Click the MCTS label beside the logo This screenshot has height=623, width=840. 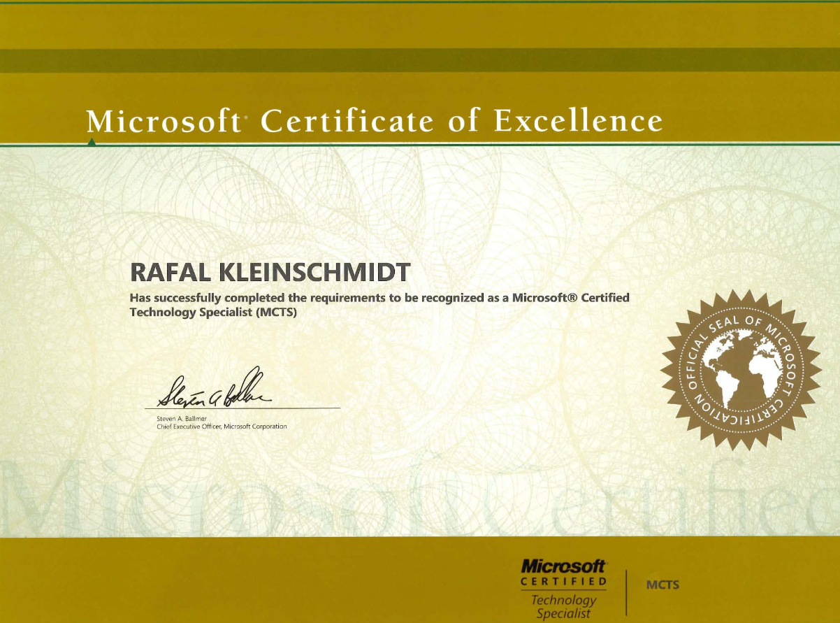662,584
